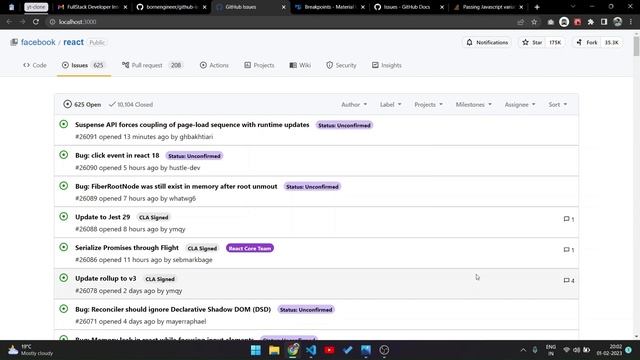
Task: Click the facebook owner link
Action: [x=38, y=42]
